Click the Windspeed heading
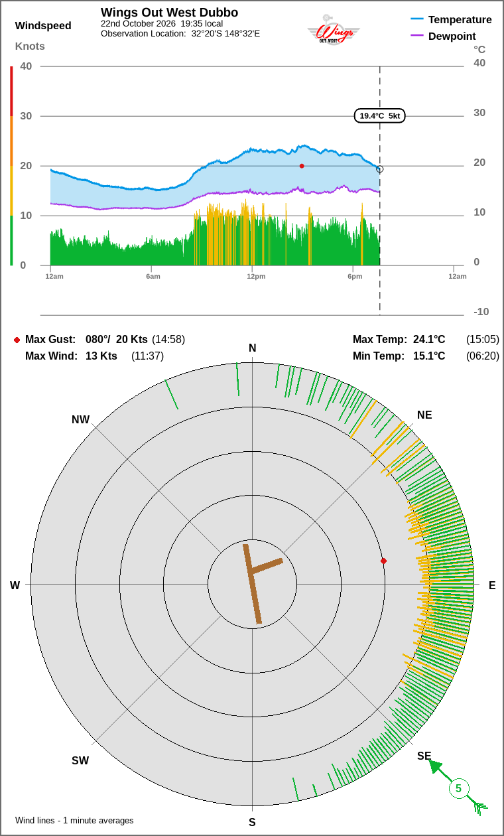 [43, 26]
